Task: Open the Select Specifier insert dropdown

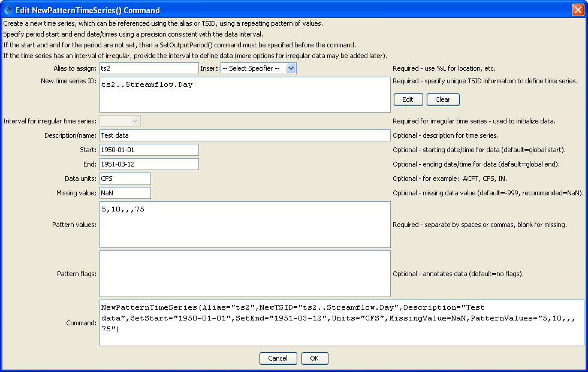Action: point(258,68)
